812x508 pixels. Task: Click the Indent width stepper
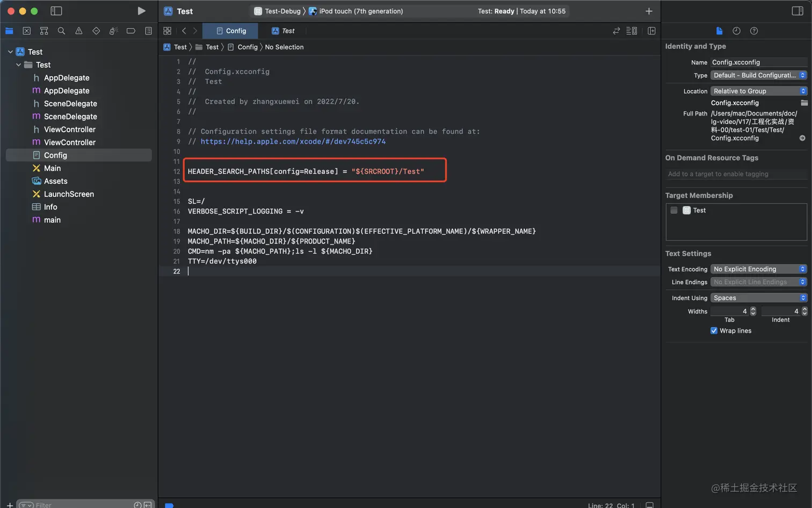click(x=804, y=311)
